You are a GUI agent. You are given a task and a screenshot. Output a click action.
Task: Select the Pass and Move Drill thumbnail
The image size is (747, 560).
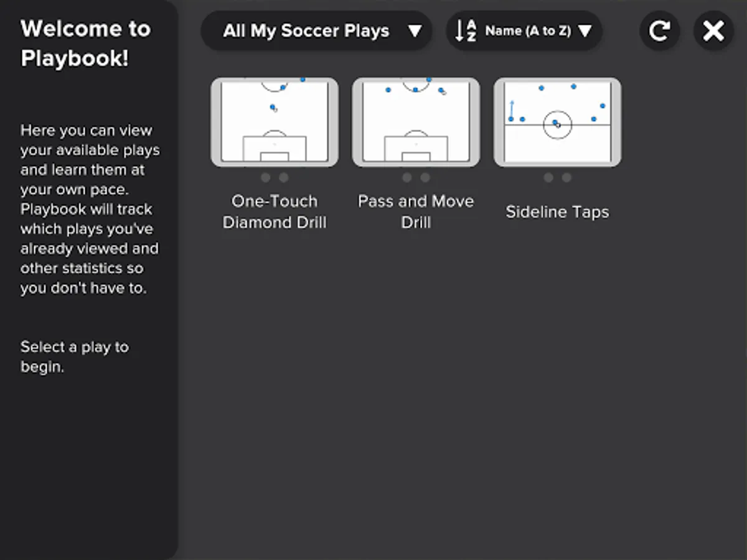(x=416, y=122)
